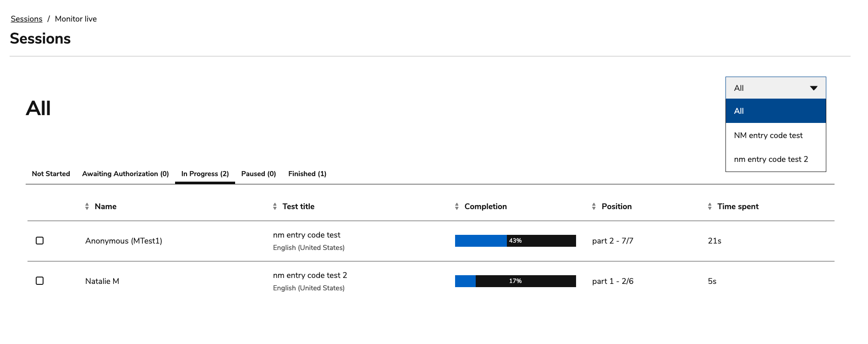Follow the Sessions breadcrumb link
868x344 pixels.
point(27,19)
